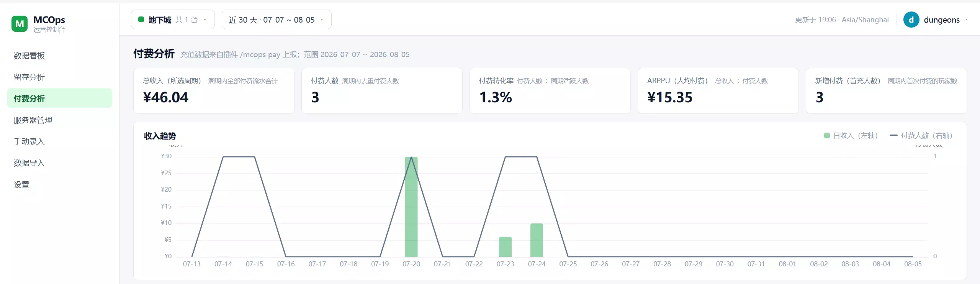Open the 地下城 server selector dropdown
The height and width of the screenshot is (284, 980).
[173, 20]
